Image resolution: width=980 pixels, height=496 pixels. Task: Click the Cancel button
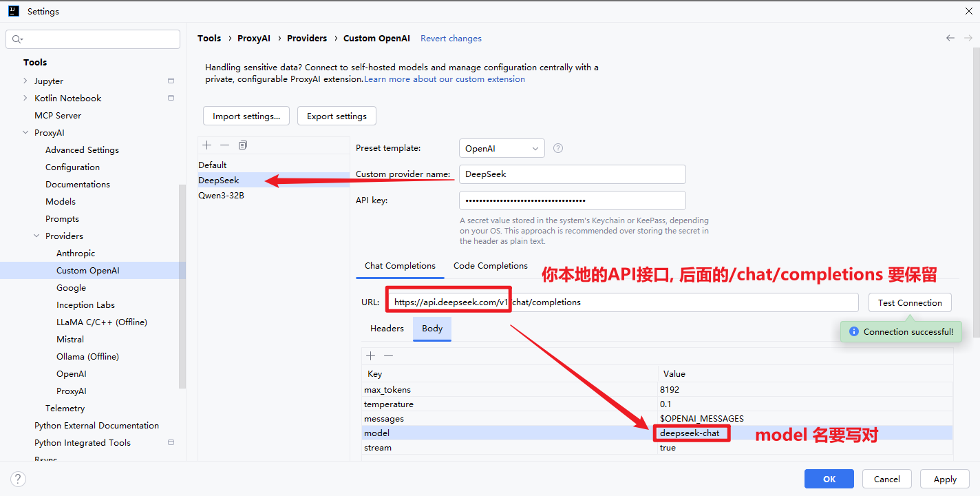point(887,479)
